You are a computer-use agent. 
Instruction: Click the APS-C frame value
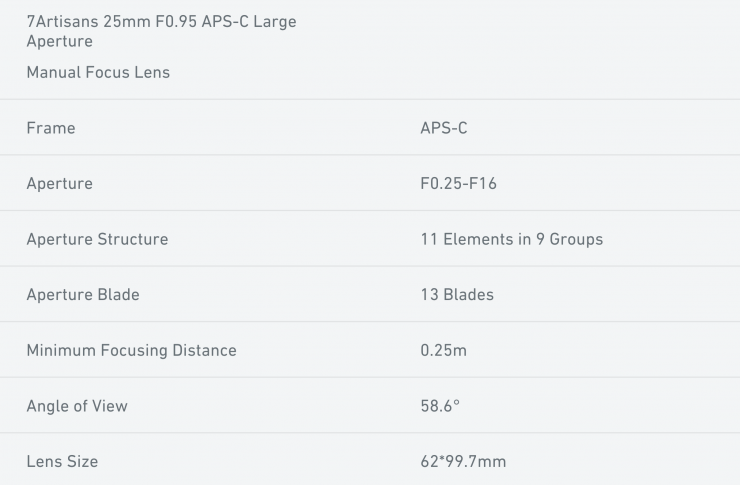[x=444, y=128]
